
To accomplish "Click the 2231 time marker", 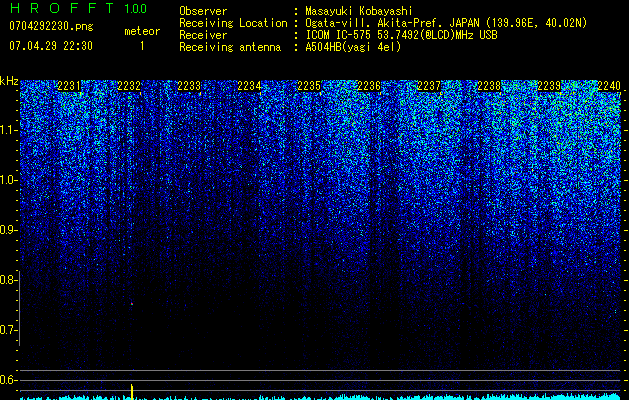I will (69, 86).
